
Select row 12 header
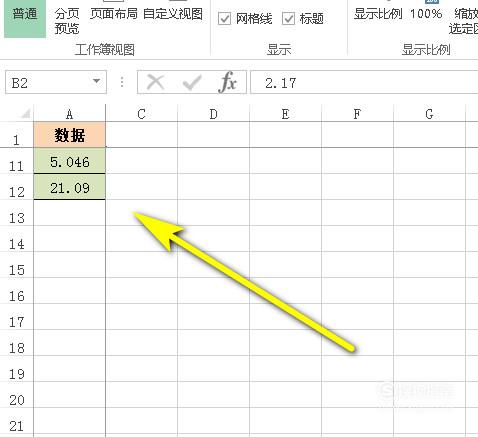(x=16, y=187)
